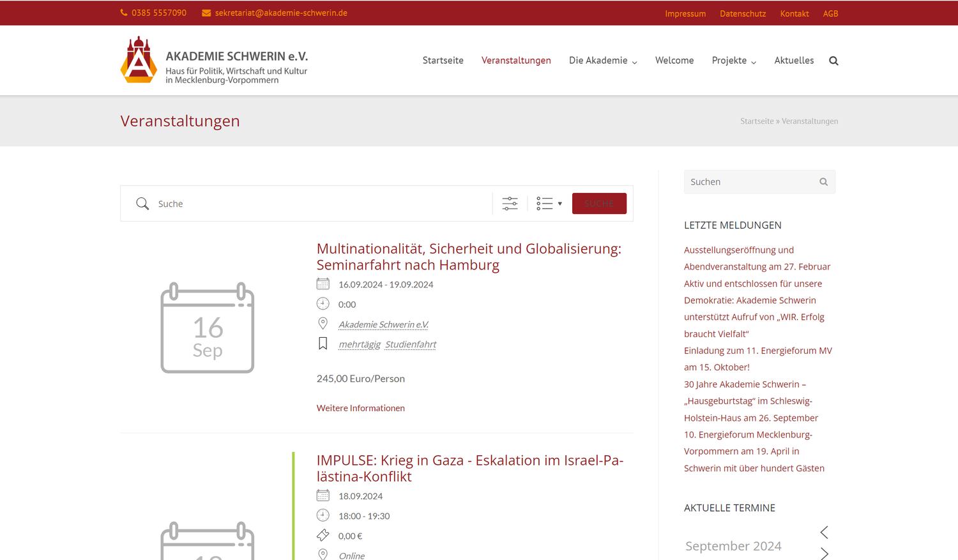Screen dimensions: 958x560
Task: Select the Studienfahrt category tag
Action: point(411,345)
